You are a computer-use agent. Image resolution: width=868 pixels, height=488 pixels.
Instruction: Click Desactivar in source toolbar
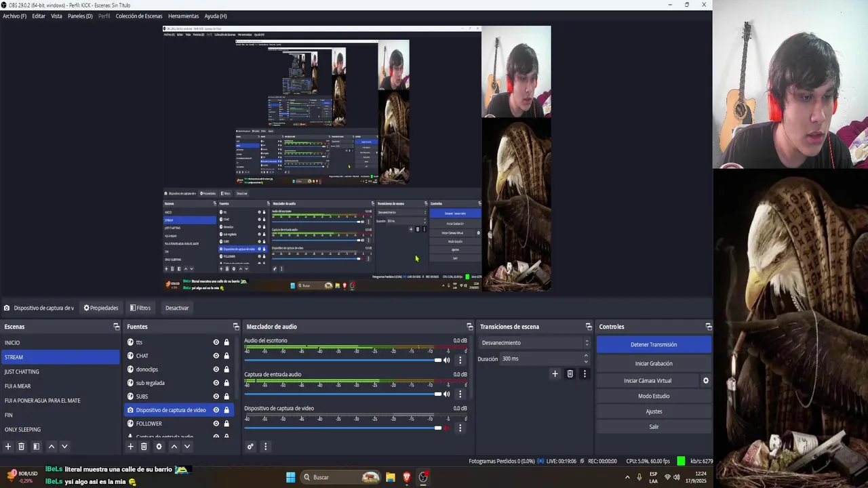coord(177,308)
